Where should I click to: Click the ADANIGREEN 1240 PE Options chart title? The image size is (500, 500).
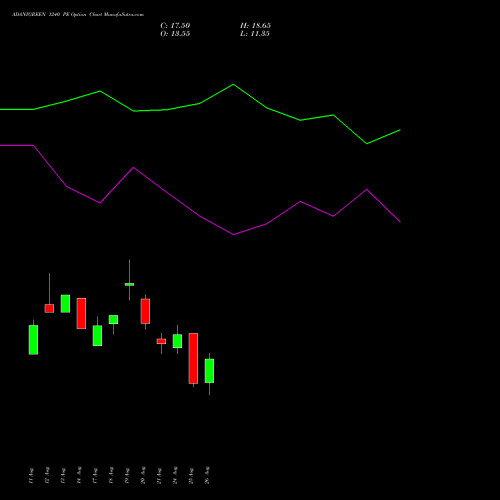(x=78, y=15)
